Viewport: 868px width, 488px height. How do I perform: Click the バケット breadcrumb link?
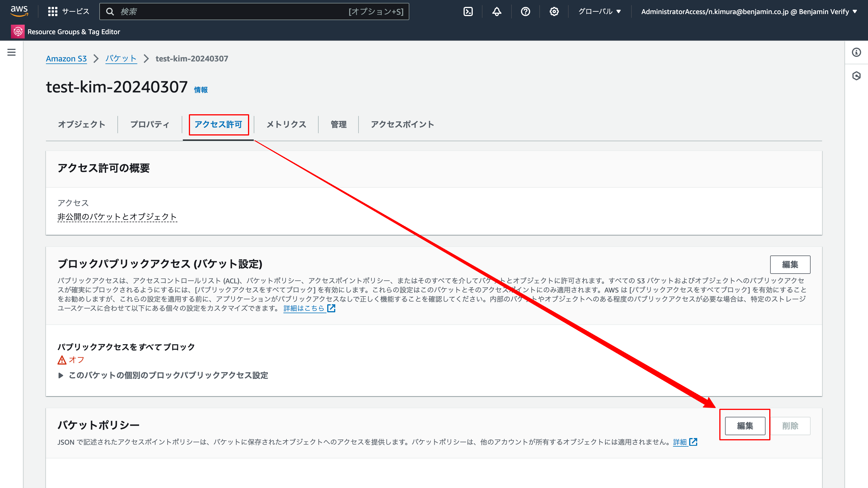click(121, 59)
